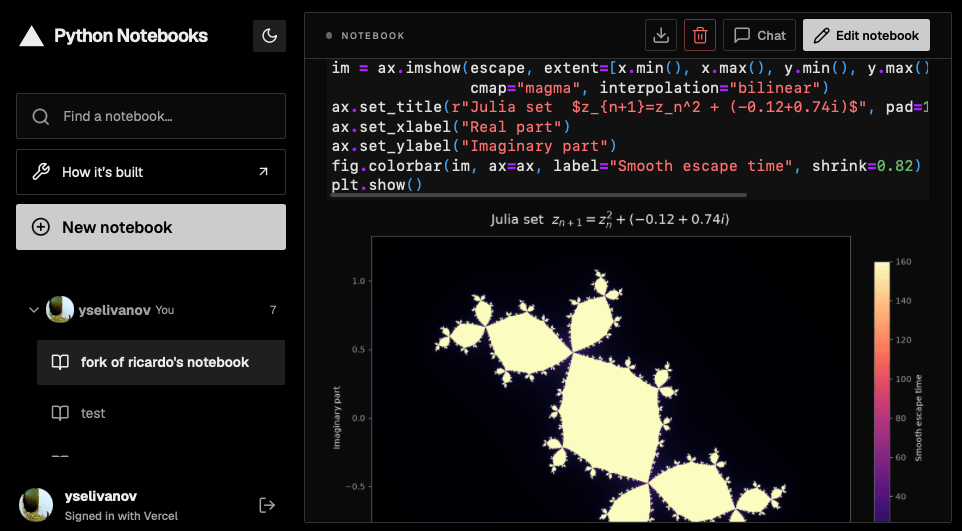
Task: Click the Signed in with Vercel text
Action: [121, 516]
